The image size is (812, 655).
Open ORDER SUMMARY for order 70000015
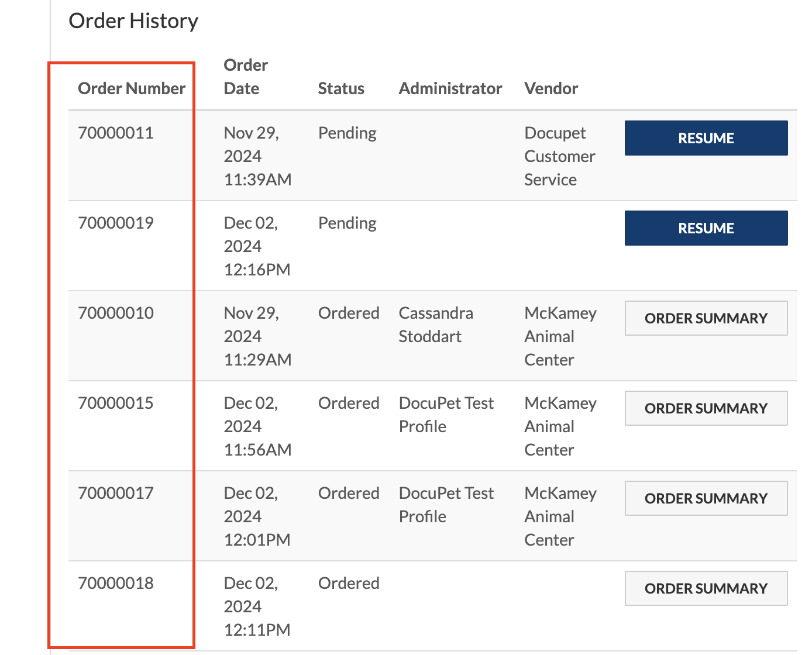706,408
